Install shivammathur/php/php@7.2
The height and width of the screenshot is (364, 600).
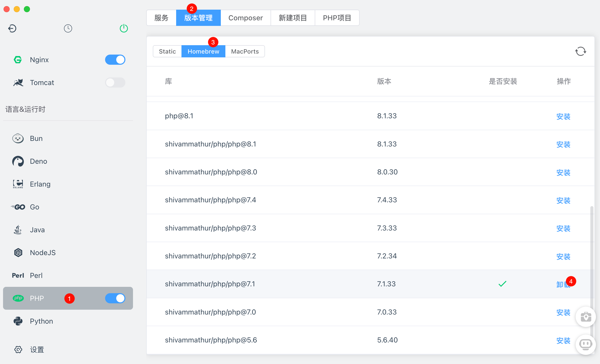tap(563, 256)
